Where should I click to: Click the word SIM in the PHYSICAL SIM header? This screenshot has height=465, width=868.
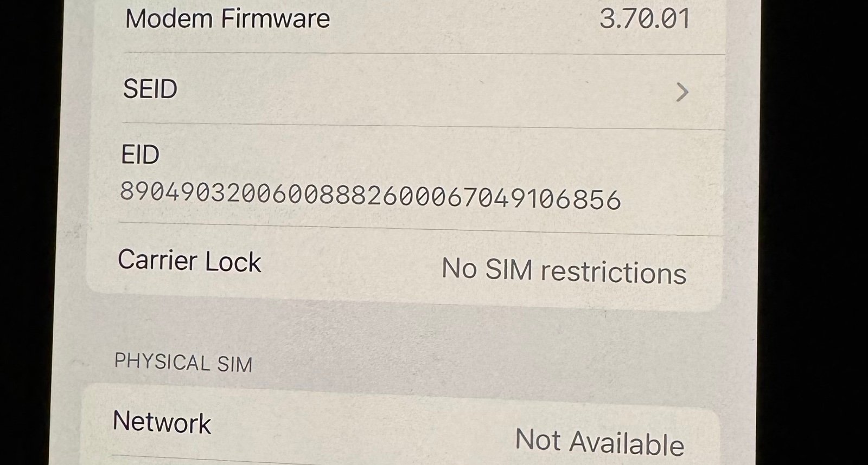[x=235, y=364]
